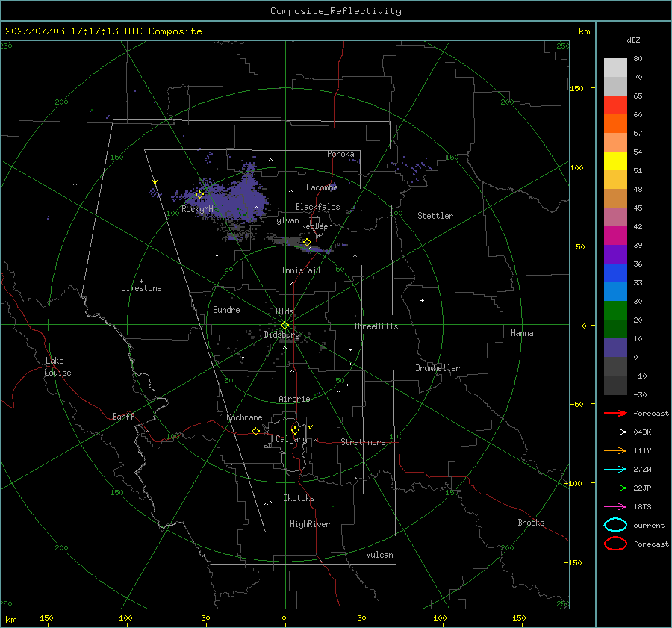Click the asterisk marker above Limestone
This screenshot has height=628, width=672.
[141, 282]
